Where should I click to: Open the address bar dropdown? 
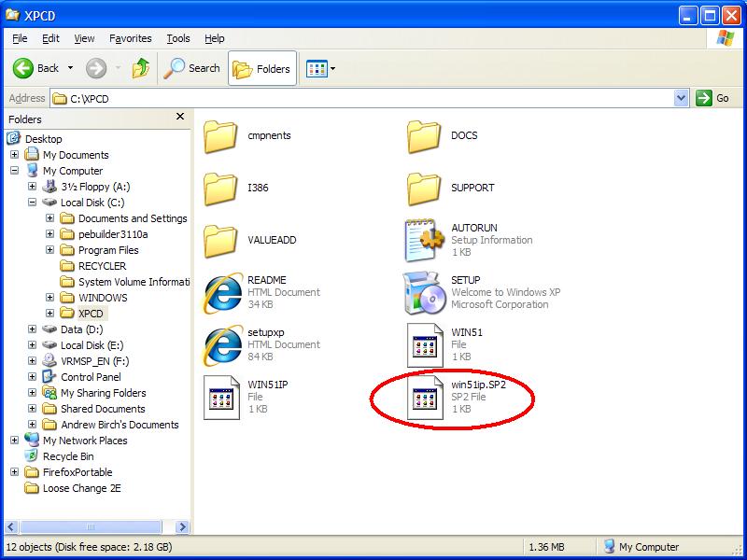click(682, 98)
